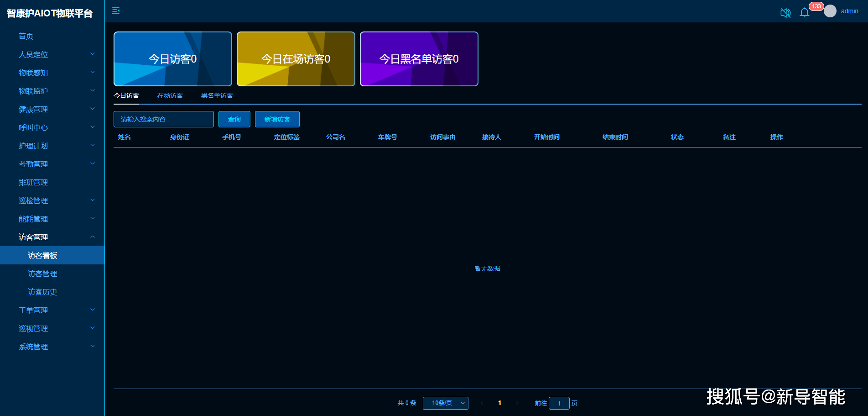868x416 pixels.
Task: Click the 新增访客 button
Action: pyautogui.click(x=277, y=119)
